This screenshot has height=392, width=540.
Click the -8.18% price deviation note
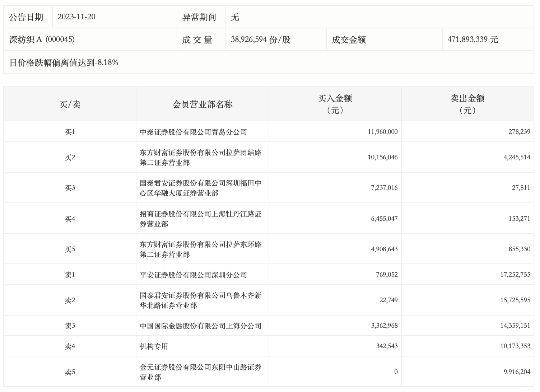(64, 62)
